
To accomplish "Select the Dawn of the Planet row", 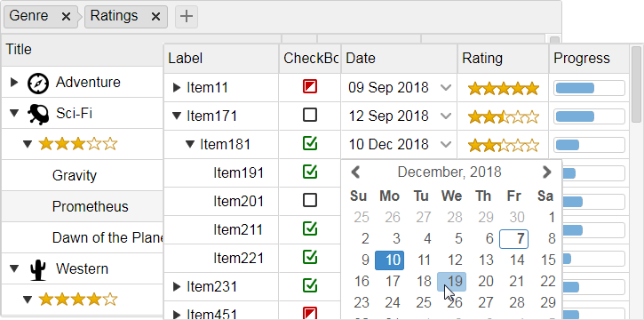I will coord(82,238).
